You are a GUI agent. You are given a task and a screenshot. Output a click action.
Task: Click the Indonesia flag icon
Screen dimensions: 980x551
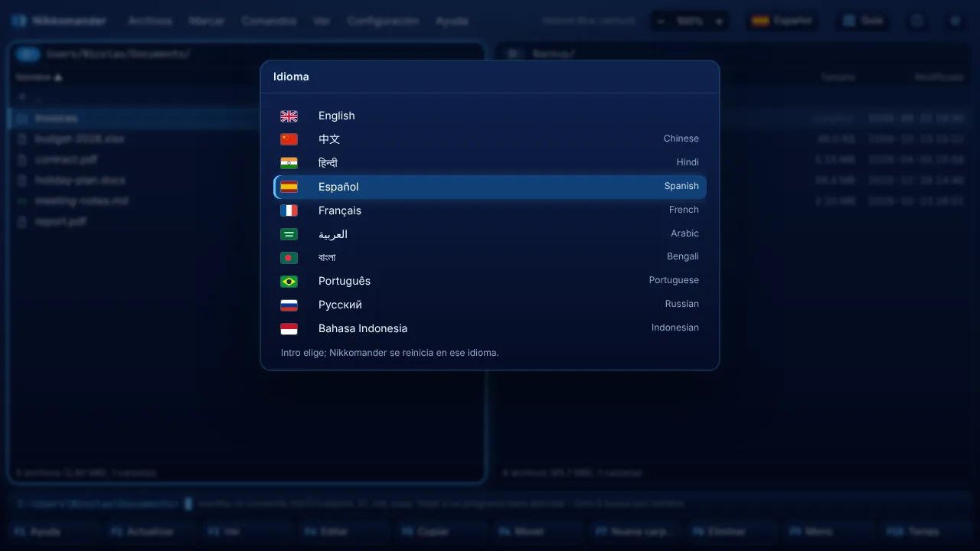click(x=289, y=329)
